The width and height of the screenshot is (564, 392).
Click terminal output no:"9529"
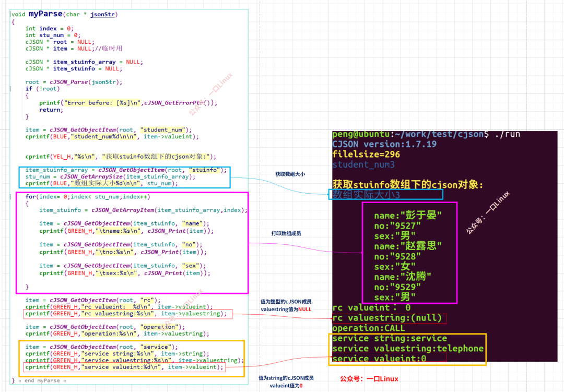click(397, 287)
